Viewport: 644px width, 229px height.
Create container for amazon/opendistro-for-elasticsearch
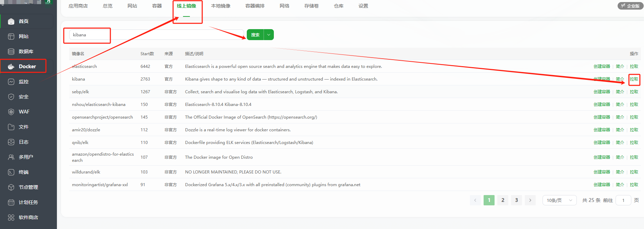tap(602, 157)
